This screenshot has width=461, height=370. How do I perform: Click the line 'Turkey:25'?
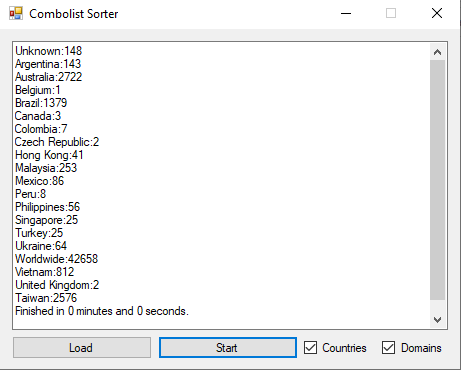point(39,233)
